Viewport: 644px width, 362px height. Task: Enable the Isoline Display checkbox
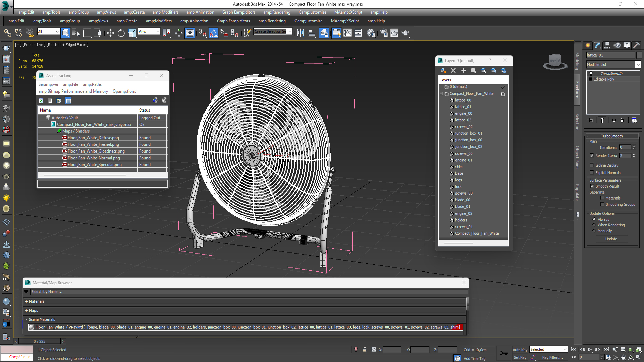pos(592,165)
